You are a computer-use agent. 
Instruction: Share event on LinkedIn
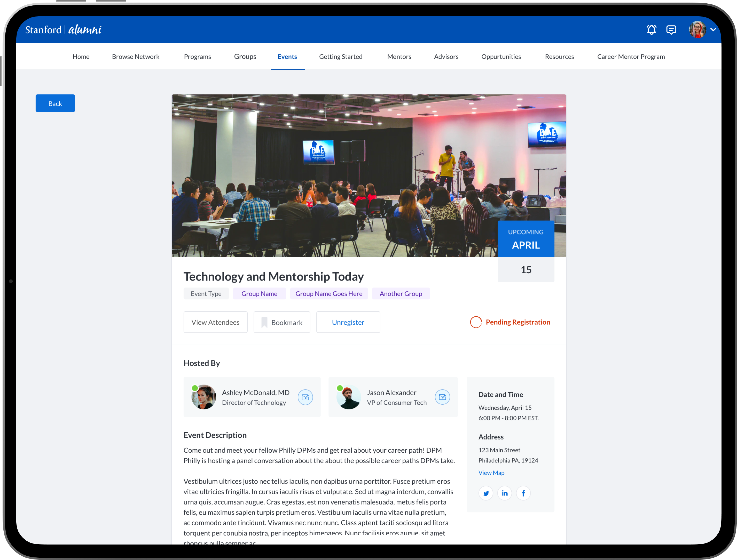505,493
